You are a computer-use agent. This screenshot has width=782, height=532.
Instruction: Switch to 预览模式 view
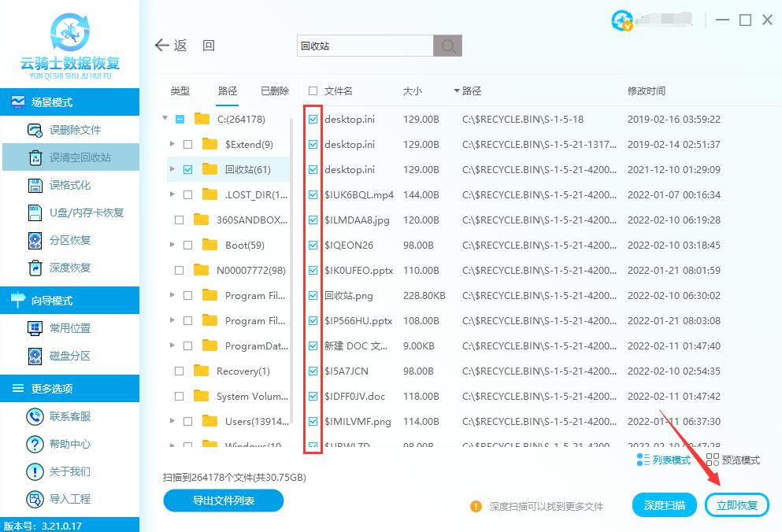click(733, 460)
